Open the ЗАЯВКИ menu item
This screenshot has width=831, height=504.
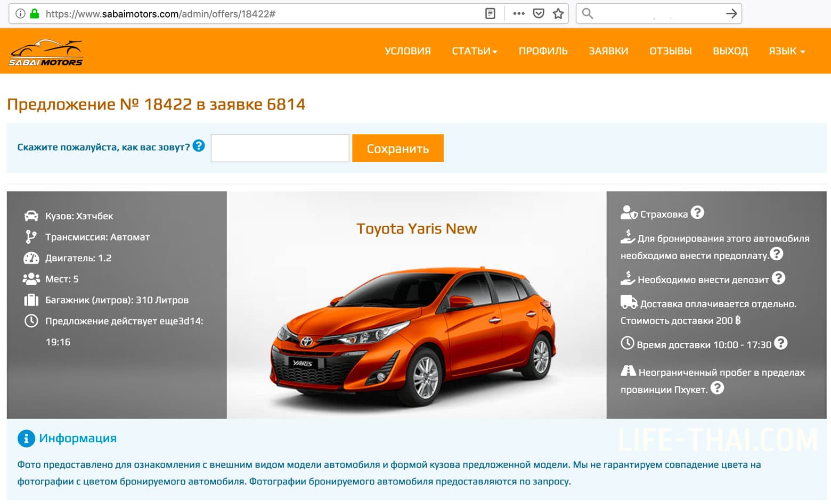click(608, 51)
